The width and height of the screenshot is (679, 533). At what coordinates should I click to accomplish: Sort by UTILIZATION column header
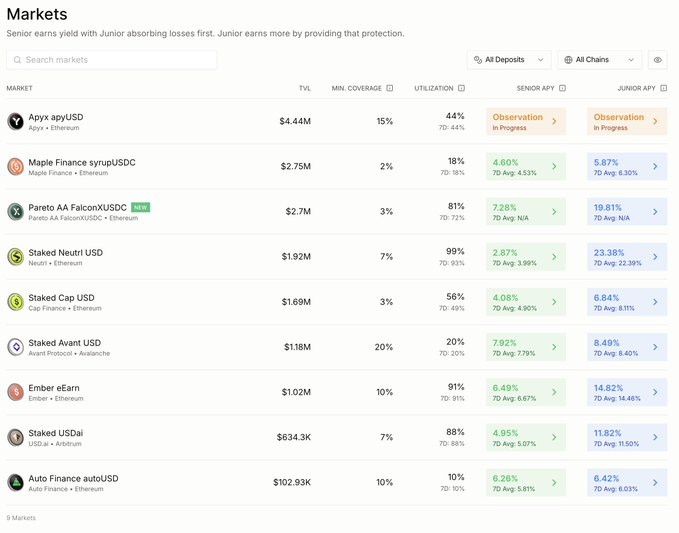434,88
